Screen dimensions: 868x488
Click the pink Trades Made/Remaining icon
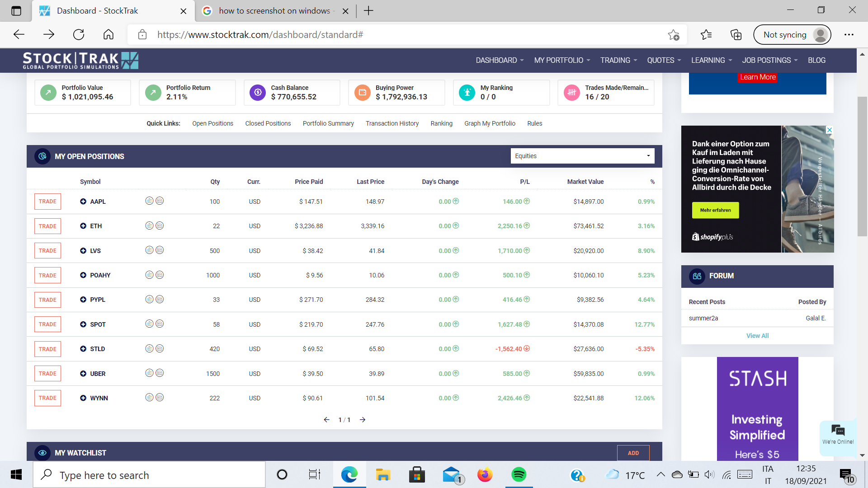[x=572, y=93]
